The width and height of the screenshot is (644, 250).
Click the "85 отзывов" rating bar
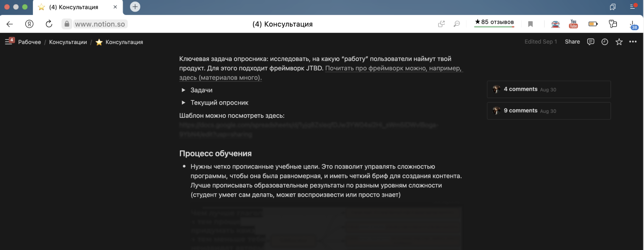click(x=494, y=23)
